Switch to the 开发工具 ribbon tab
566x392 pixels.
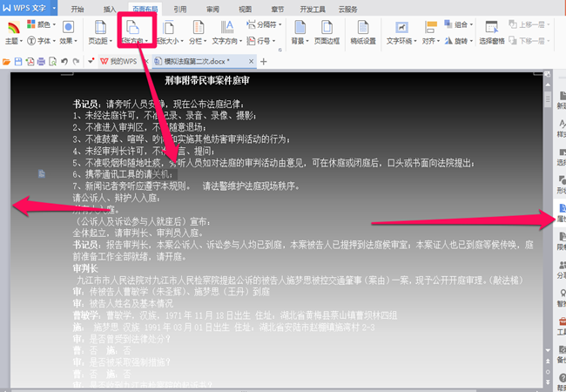313,9
